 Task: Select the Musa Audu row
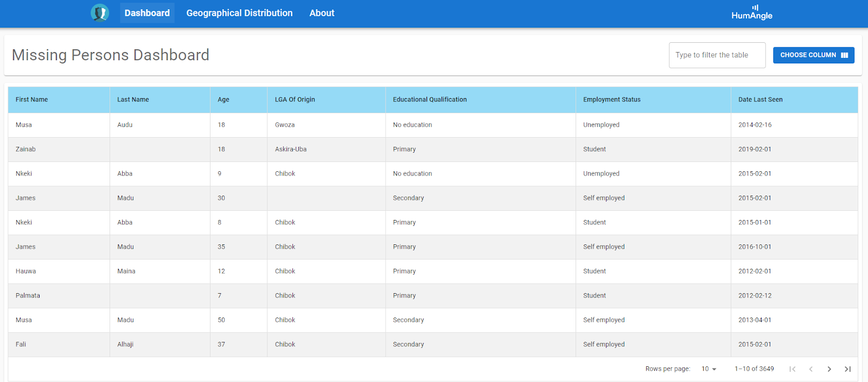pyautogui.click(x=433, y=125)
